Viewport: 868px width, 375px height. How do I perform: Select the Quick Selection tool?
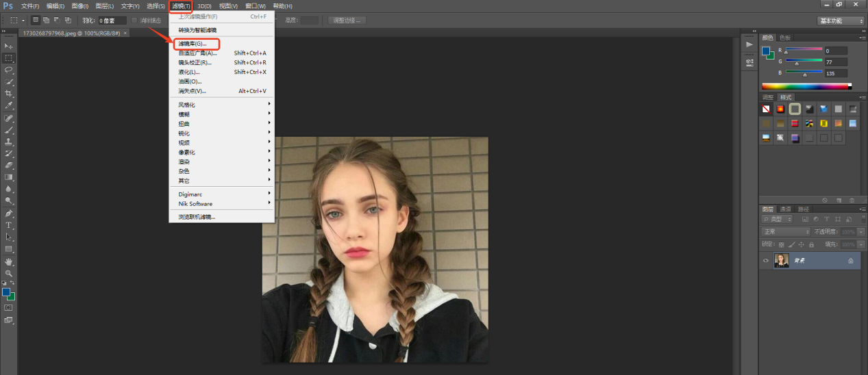(9, 81)
